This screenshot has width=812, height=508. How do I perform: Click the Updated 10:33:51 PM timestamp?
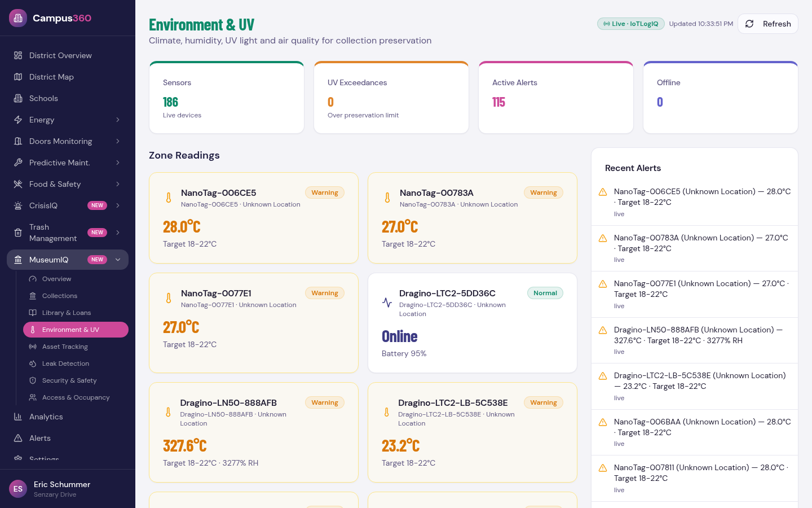(x=701, y=24)
